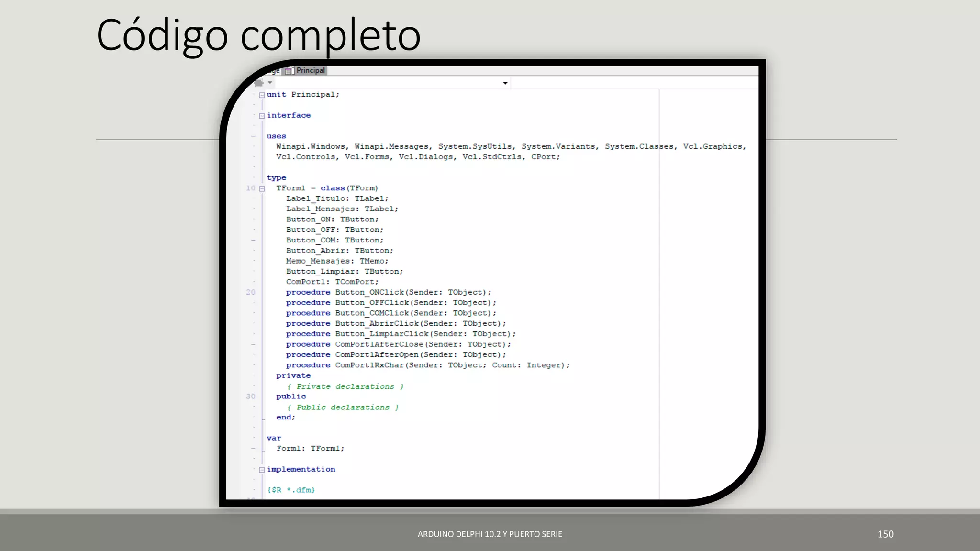Click the Button_OFFClick procedure line
980x551 pixels.
[x=391, y=303]
